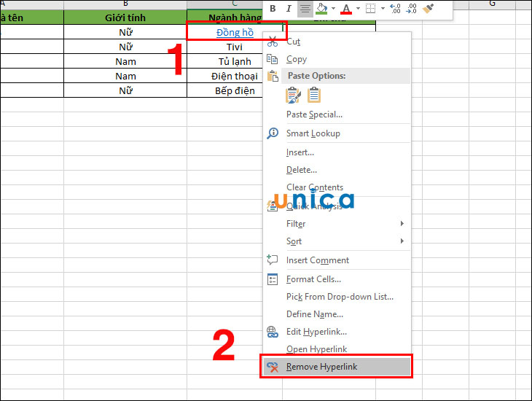This screenshot has height=401, width=532.
Task: Select the Điện thoại cell
Action: tap(235, 76)
